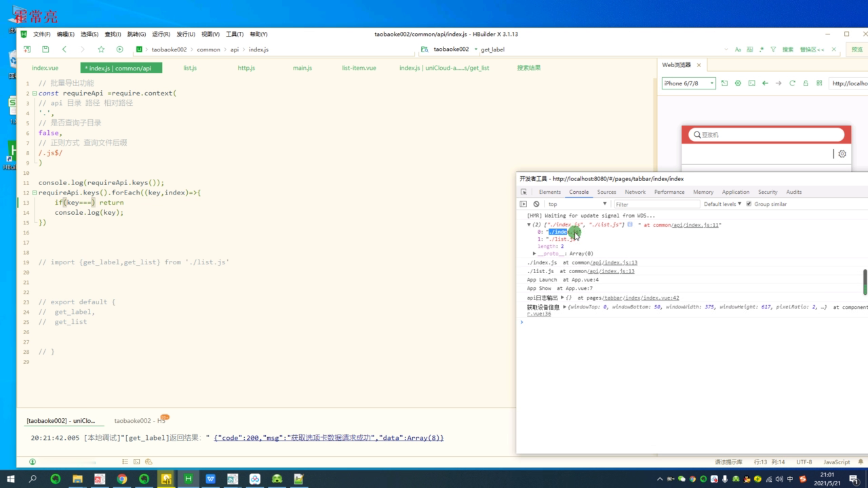Open the list.js editor tab
The width and height of the screenshot is (868, 488).
[x=190, y=68]
